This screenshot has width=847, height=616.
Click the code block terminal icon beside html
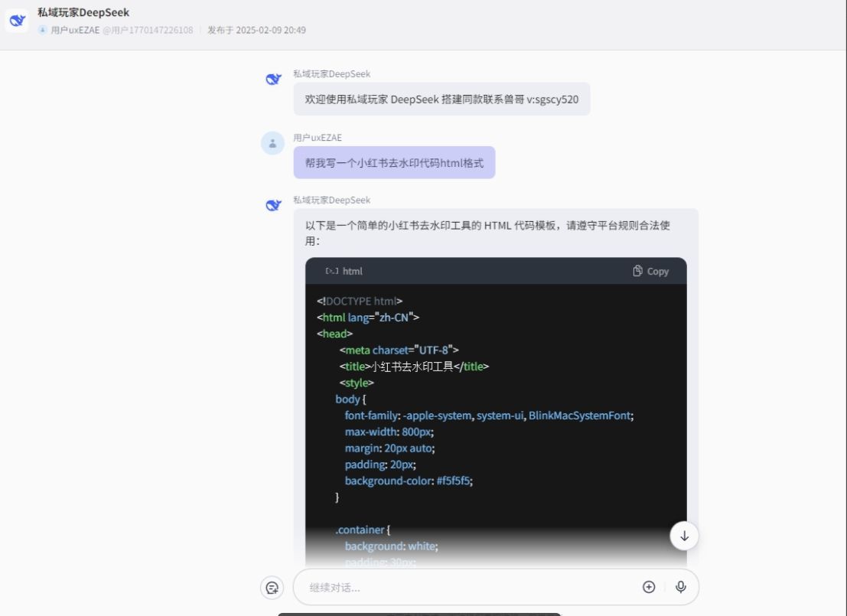tap(332, 271)
